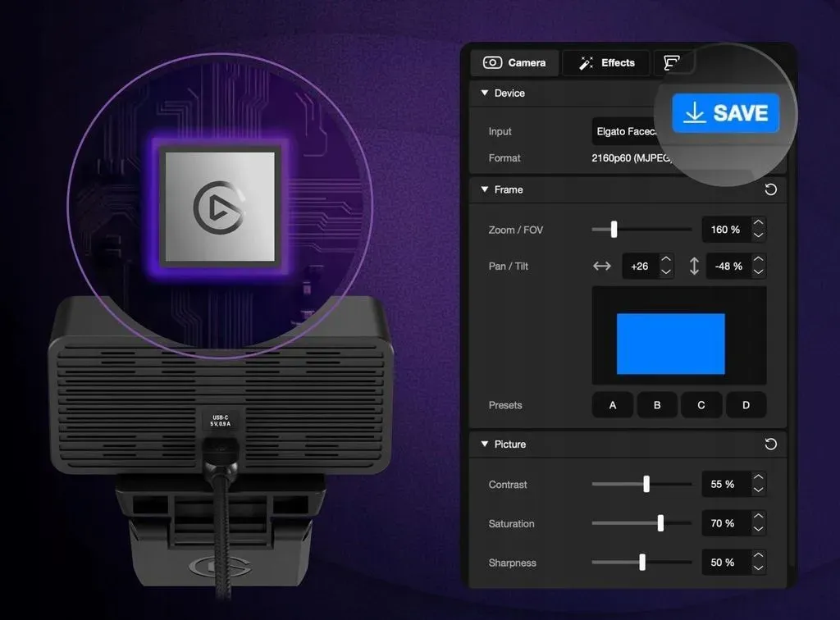Increase Zoom / FOV with the up arrow

tap(758, 222)
